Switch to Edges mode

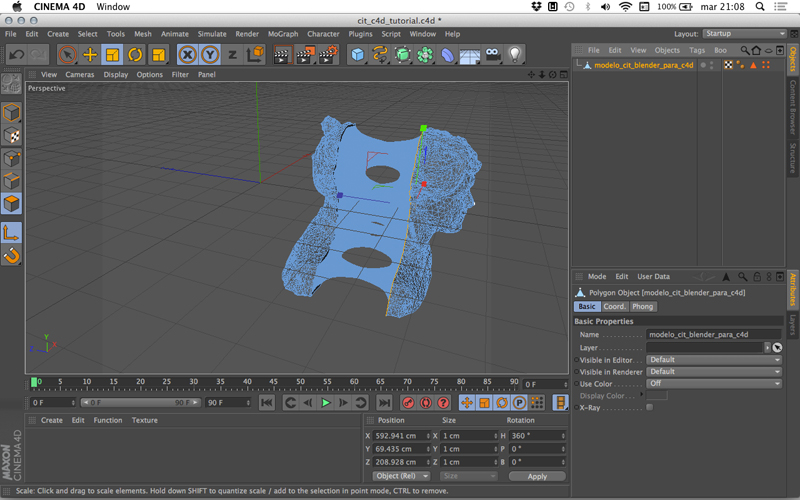coord(11,181)
